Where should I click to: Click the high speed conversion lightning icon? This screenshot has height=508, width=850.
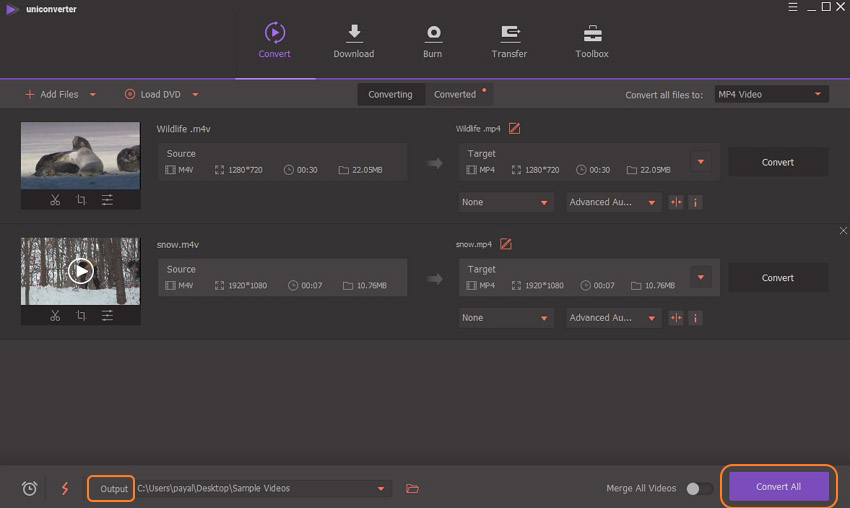coord(66,488)
